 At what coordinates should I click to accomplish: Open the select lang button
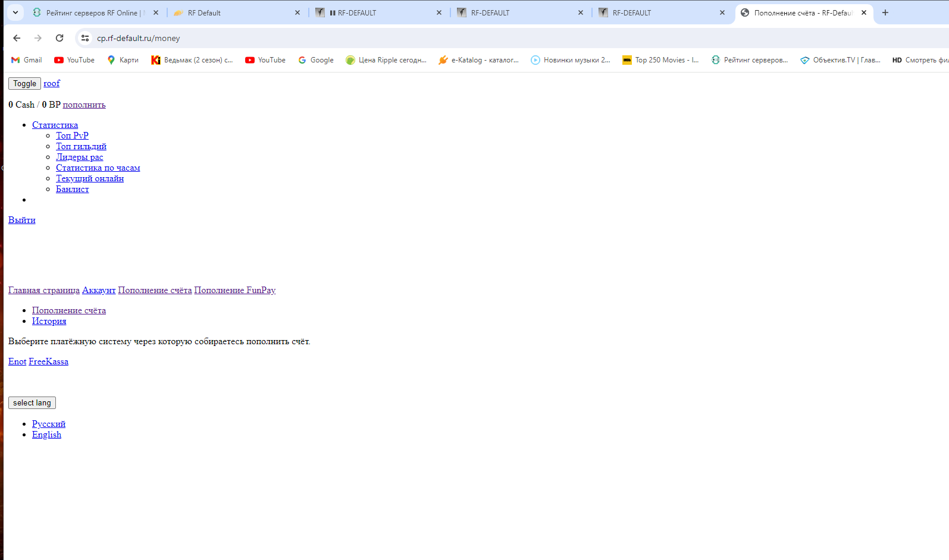(x=32, y=403)
